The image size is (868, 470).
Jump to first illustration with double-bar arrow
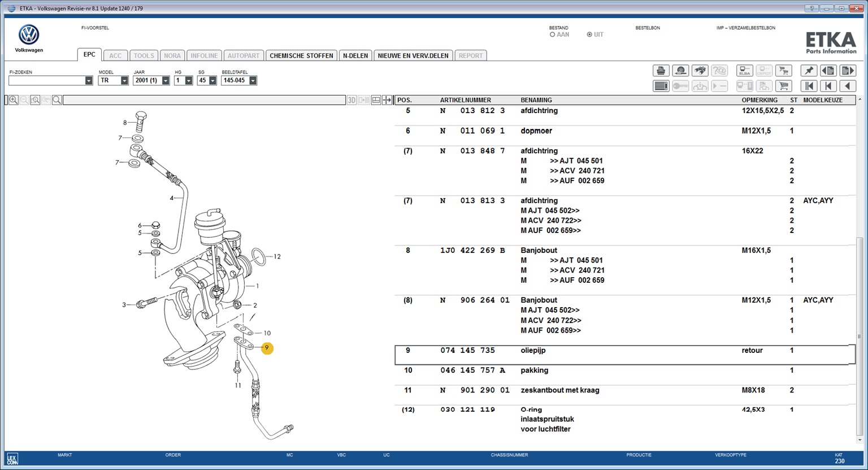809,86
